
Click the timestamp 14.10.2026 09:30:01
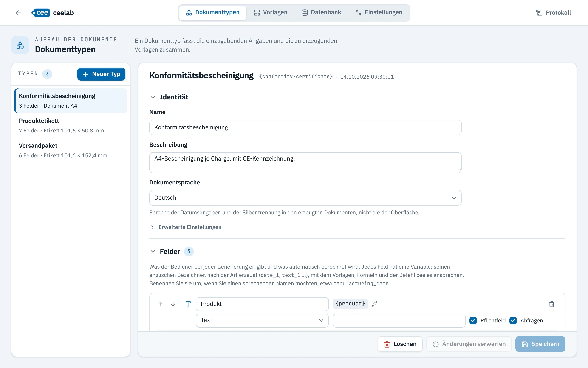click(367, 77)
